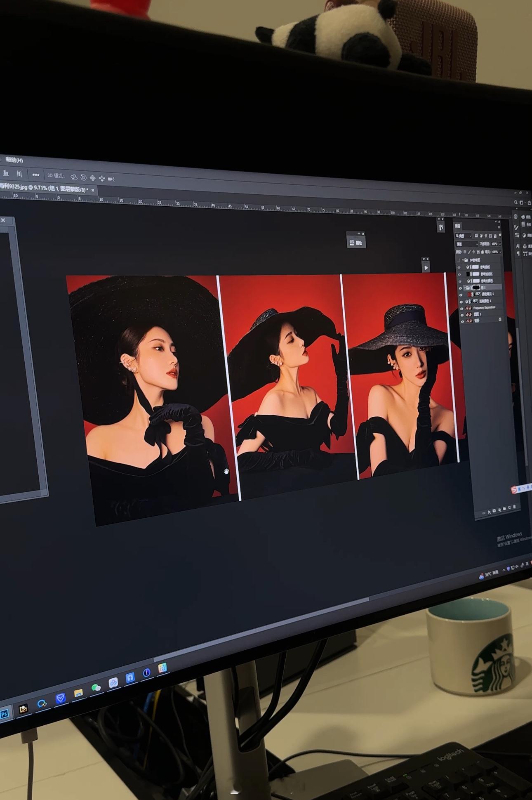The width and height of the screenshot is (532, 800).
Task: Toggle lock all padlock icon
Action: [x=482, y=252]
